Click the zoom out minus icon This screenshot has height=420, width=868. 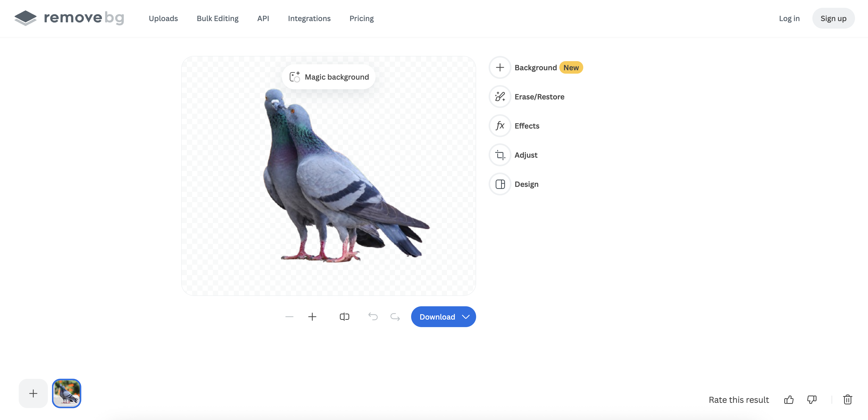(289, 317)
